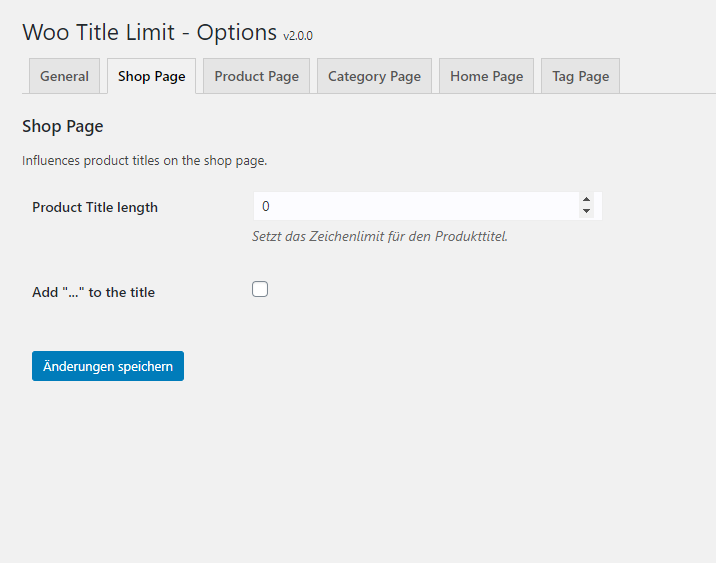Switch to the Tag Page tab
The height and width of the screenshot is (563, 716).
(x=580, y=76)
